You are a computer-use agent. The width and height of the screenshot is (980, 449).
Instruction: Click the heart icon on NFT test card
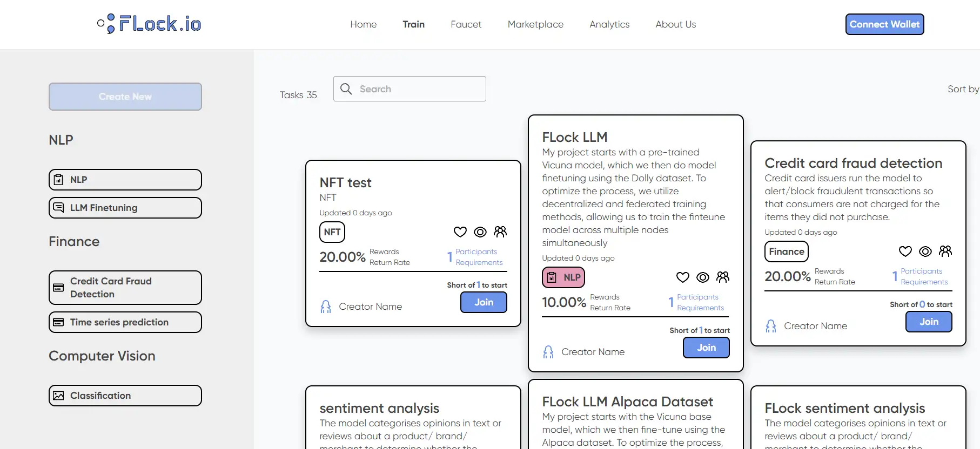[x=460, y=232]
